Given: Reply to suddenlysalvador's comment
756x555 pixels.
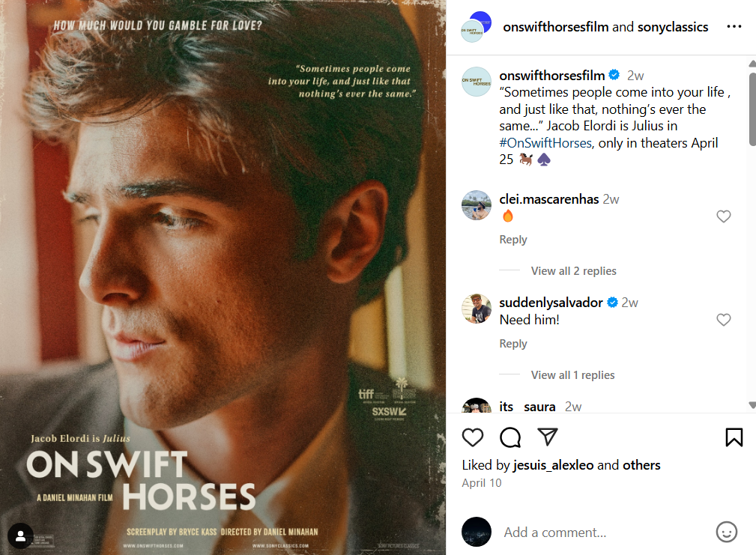Looking at the screenshot, I should coord(513,344).
